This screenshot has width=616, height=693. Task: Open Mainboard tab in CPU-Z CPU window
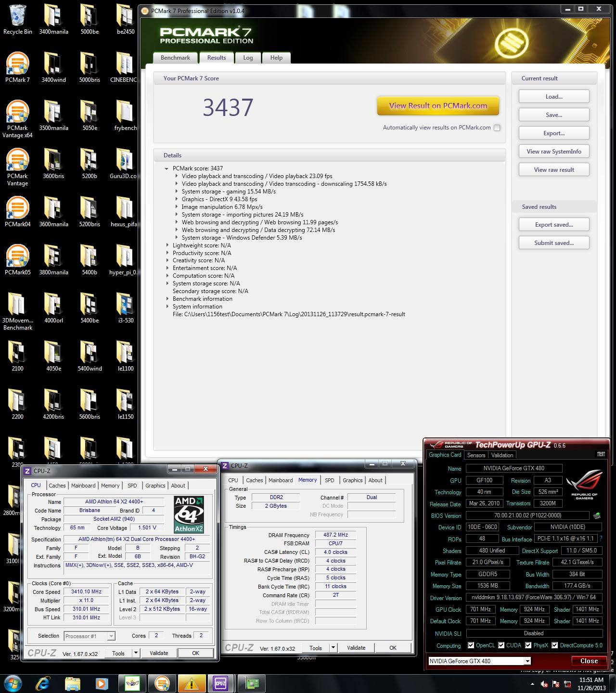pos(83,486)
